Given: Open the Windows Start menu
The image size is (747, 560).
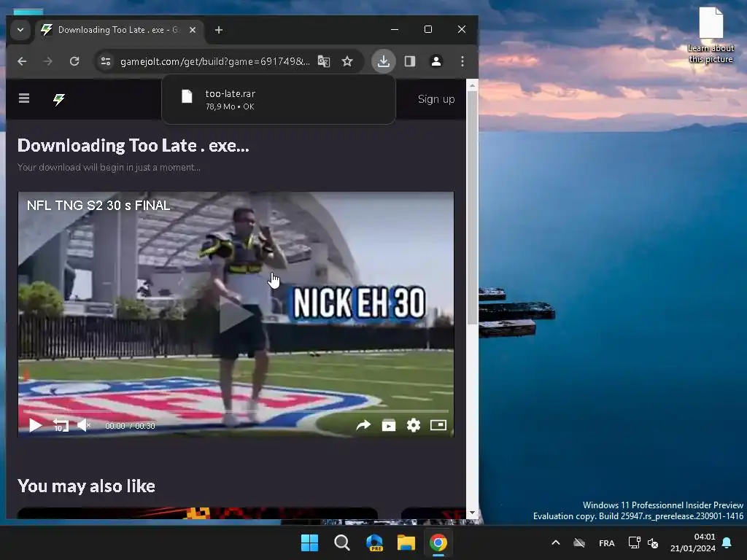Looking at the screenshot, I should pyautogui.click(x=309, y=542).
